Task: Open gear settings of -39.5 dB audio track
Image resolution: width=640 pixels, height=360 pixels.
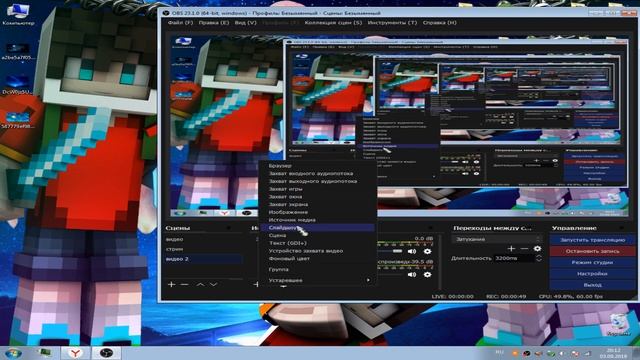Action: pos(427,275)
